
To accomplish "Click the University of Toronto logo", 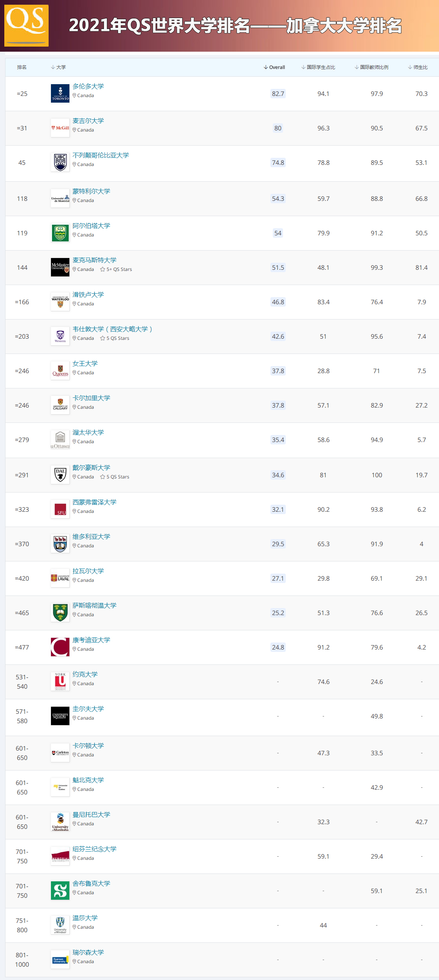I will pyautogui.click(x=60, y=94).
